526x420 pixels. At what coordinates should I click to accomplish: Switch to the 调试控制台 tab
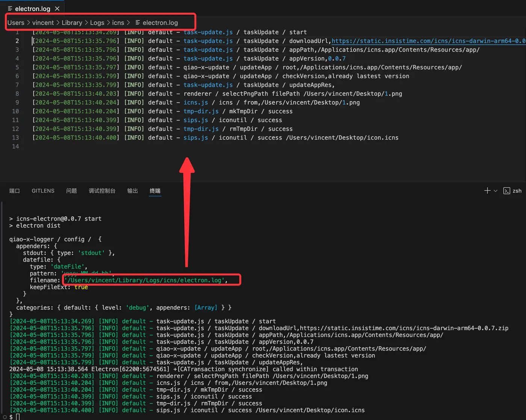(x=102, y=191)
